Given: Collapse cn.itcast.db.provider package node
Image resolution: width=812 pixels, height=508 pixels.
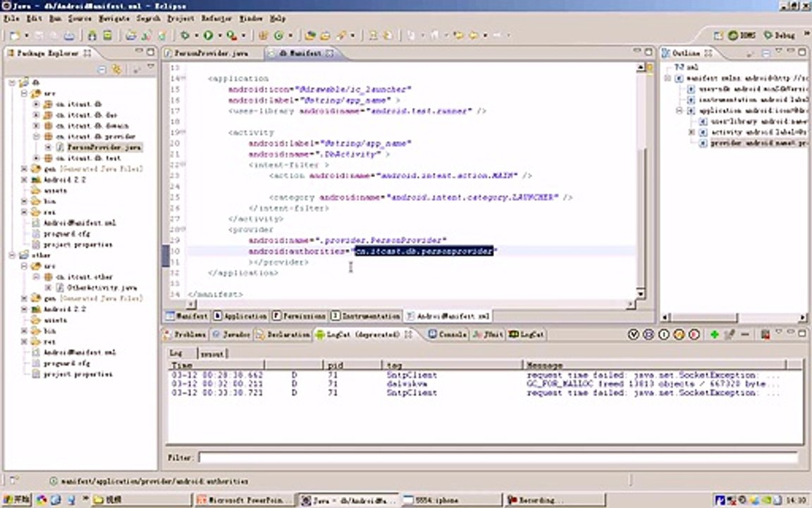Looking at the screenshot, I should [36, 136].
